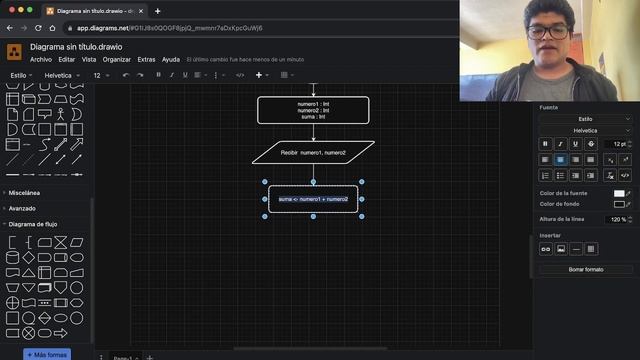The width and height of the screenshot is (640, 360).
Task: Expand the Avanzado shapes section
Action: click(x=22, y=209)
